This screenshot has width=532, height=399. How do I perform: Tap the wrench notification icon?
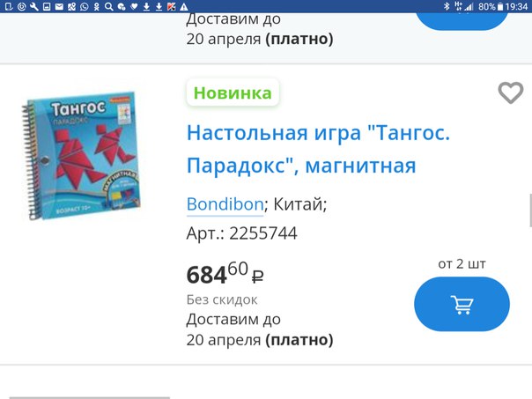[34, 6]
